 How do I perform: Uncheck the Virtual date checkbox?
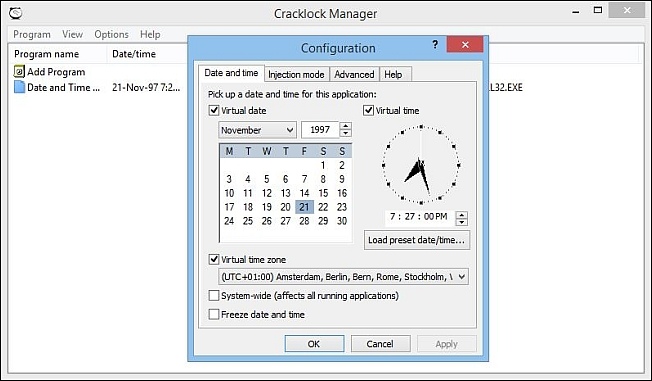(214, 111)
